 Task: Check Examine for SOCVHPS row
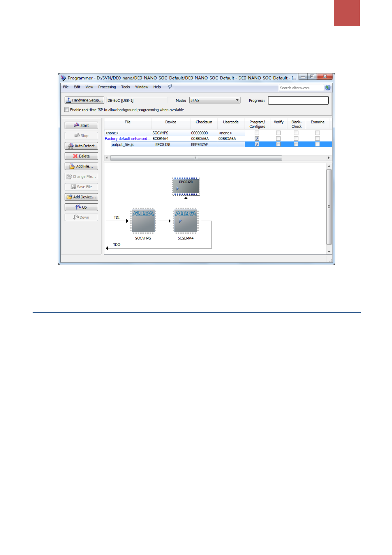pos(318,133)
